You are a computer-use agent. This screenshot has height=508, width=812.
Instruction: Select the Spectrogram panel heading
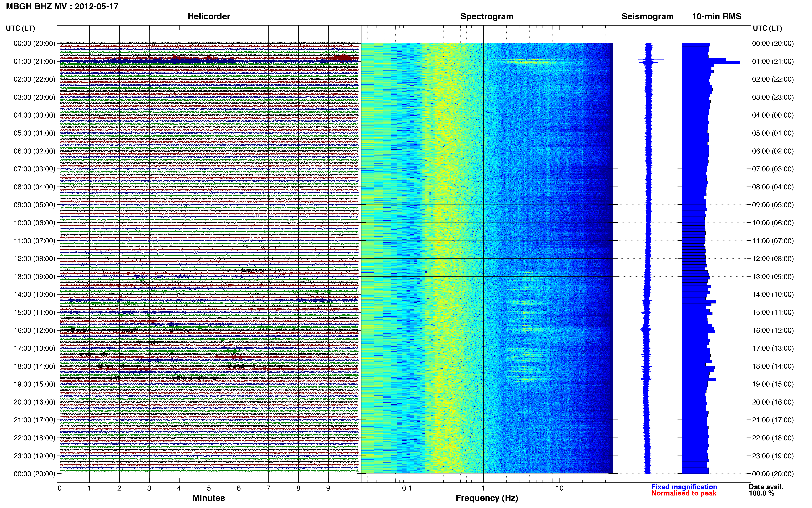tap(487, 16)
